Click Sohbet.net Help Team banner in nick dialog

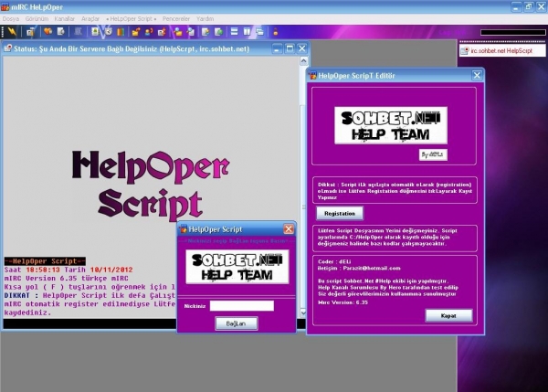pyautogui.click(x=237, y=267)
